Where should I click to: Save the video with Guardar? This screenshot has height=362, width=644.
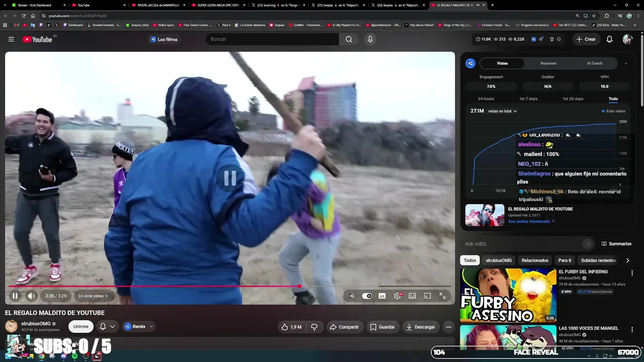click(382, 327)
